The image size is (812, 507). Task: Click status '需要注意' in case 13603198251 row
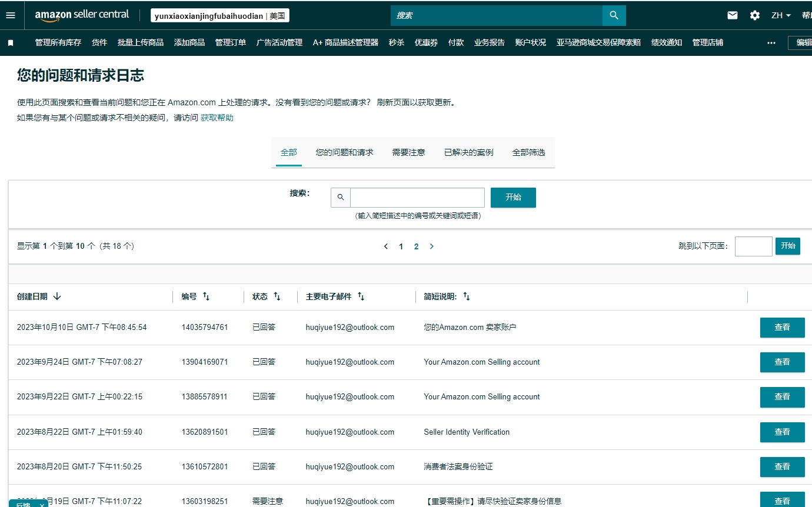(268, 501)
